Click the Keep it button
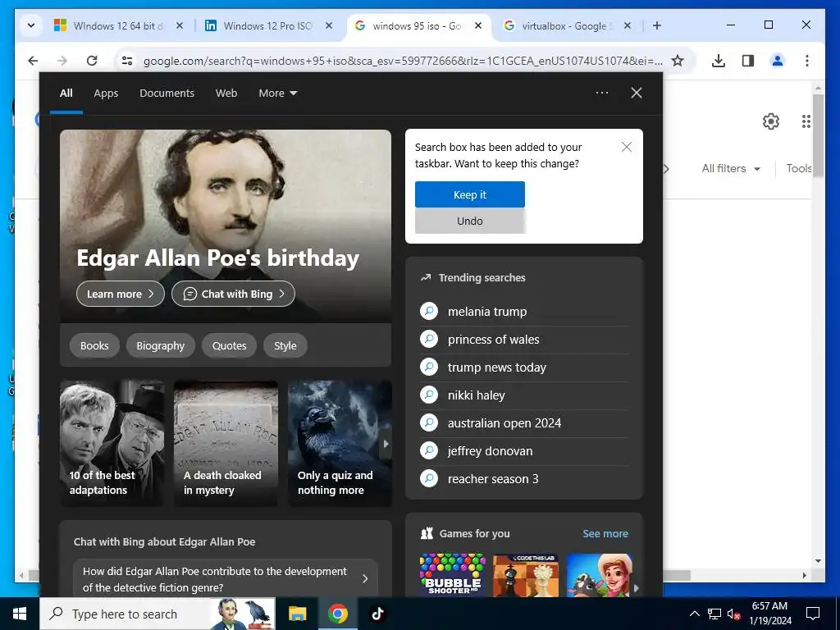Screen dimensions: 840x630 pyautogui.click(x=470, y=194)
